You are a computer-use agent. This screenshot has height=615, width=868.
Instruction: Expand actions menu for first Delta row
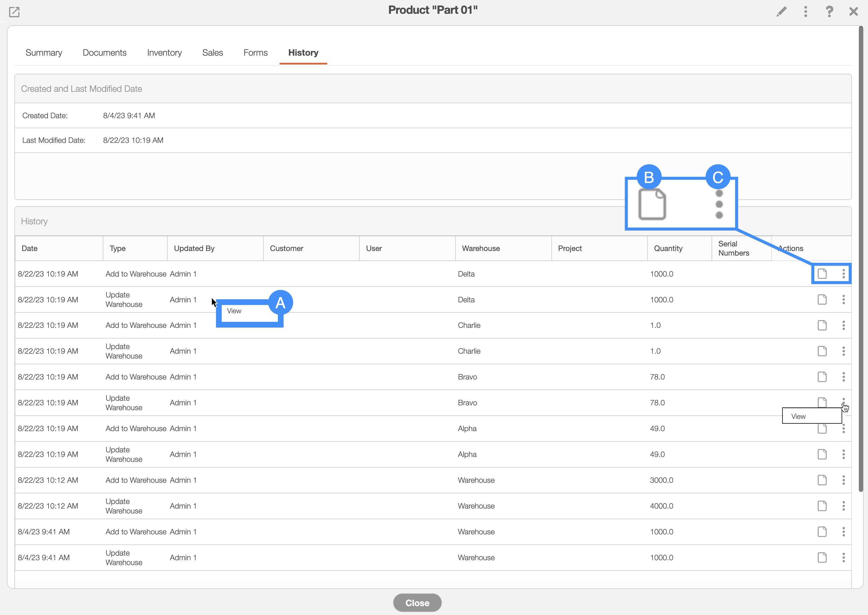click(x=843, y=273)
